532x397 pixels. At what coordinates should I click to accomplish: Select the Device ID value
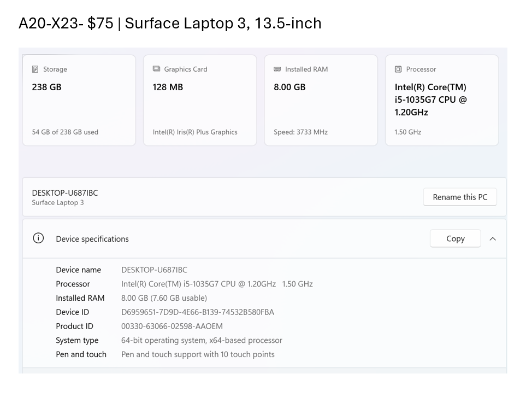pyautogui.click(x=198, y=312)
